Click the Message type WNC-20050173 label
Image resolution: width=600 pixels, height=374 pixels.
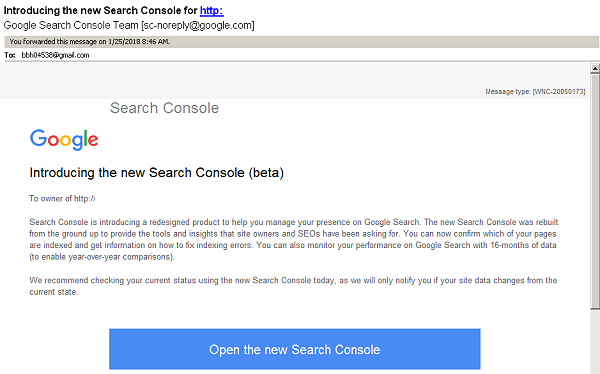click(x=535, y=91)
